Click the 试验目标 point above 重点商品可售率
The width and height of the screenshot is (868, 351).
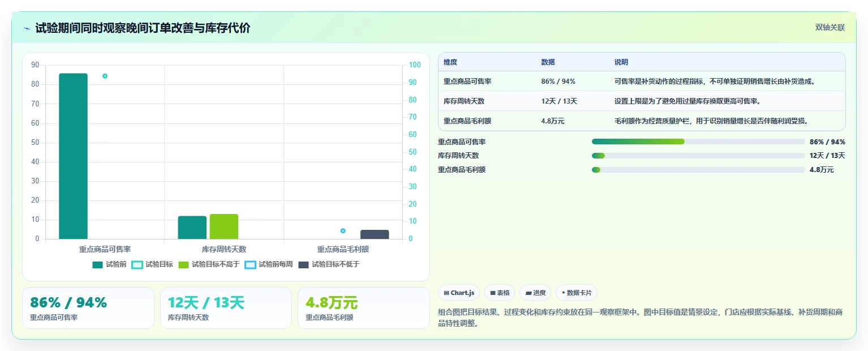[x=105, y=76]
